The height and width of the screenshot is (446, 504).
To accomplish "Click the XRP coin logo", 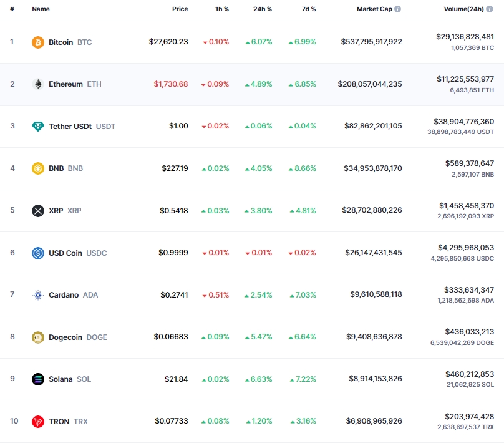I will tap(38, 211).
